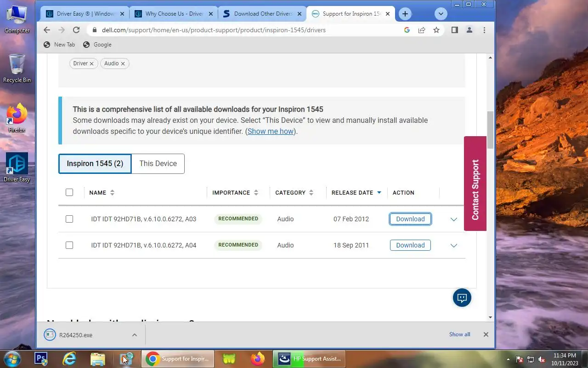Open the Windows Start button

tap(12, 358)
